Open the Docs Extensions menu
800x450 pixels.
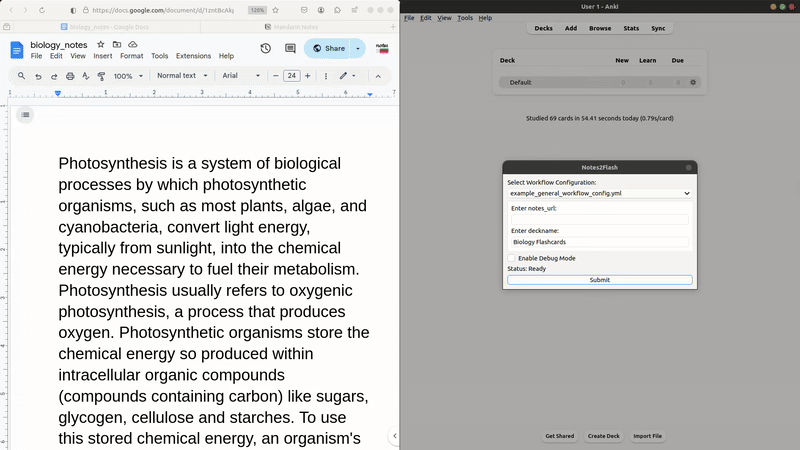click(x=193, y=56)
